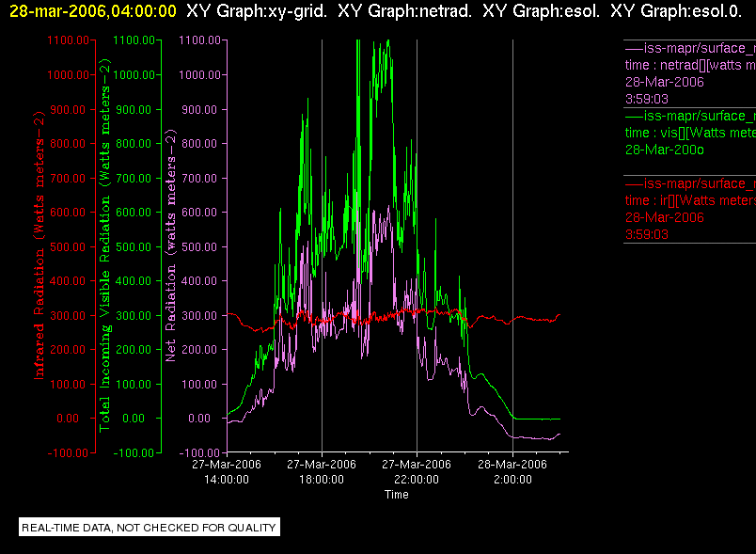756x554 pixels.
Task: Click the XY Graph:esol. title label
Action: (x=541, y=11)
